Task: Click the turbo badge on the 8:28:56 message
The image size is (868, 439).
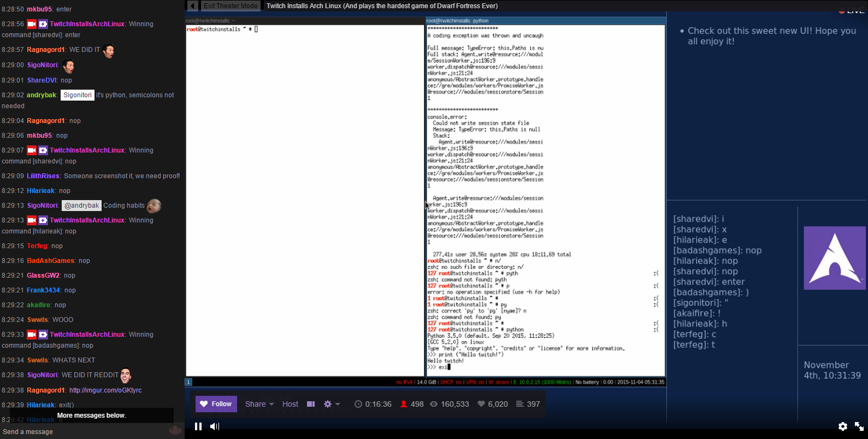Action: pyautogui.click(x=43, y=24)
